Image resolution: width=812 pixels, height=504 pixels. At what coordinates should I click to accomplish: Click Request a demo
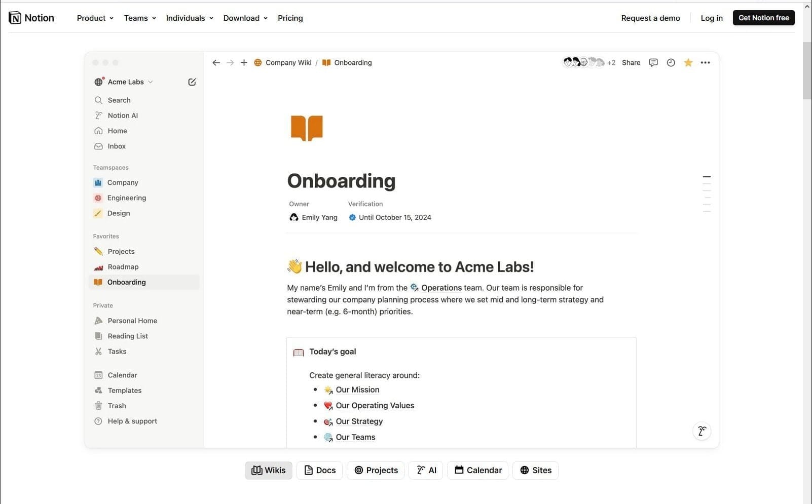tap(651, 18)
